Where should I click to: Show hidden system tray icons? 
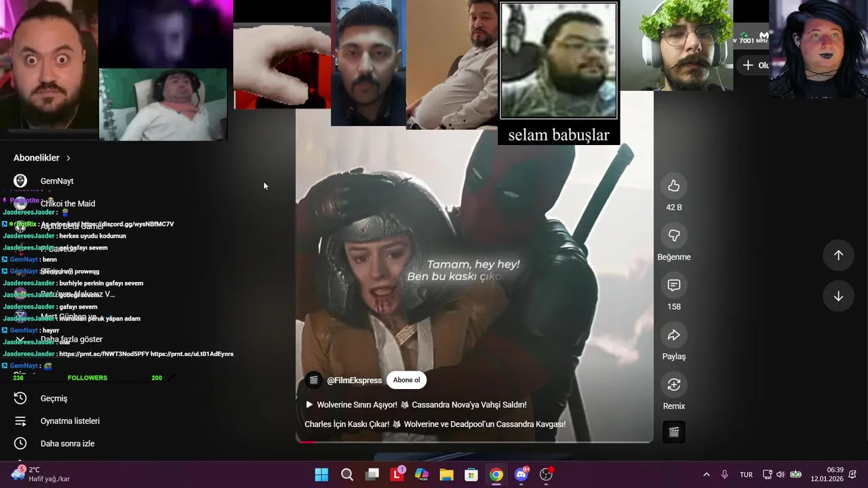coord(706,474)
